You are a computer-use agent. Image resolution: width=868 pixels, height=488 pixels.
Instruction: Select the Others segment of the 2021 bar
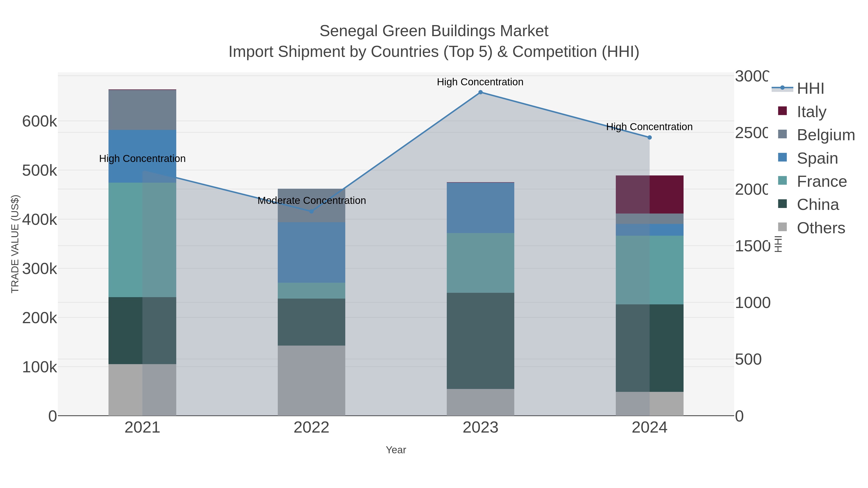(x=142, y=390)
